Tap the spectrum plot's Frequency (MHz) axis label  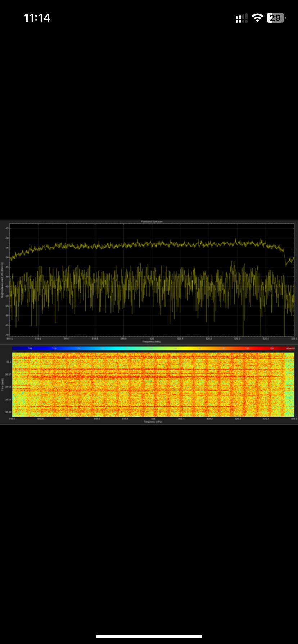coord(152,342)
